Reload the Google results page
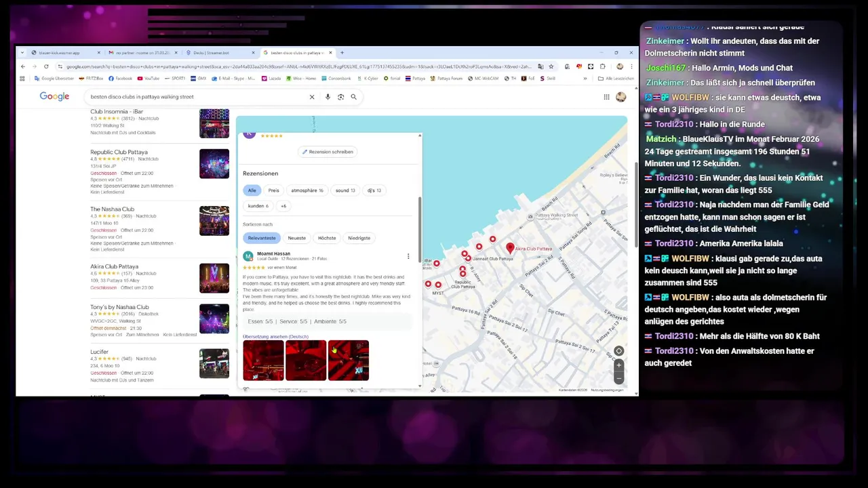 pos(46,66)
